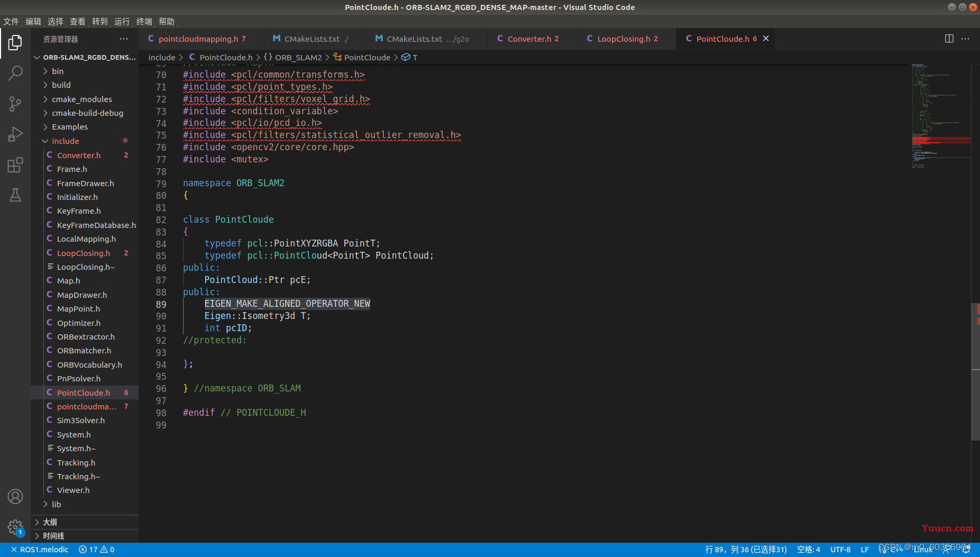The width and height of the screenshot is (980, 557).
Task: Click PointCloude class breadcrumb
Action: point(362,58)
